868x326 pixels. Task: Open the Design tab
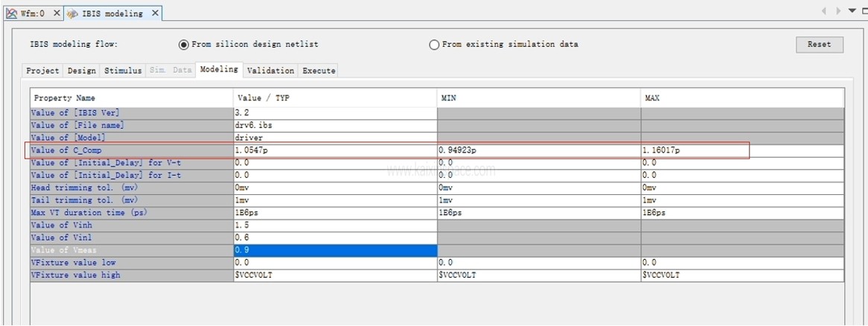coord(82,71)
